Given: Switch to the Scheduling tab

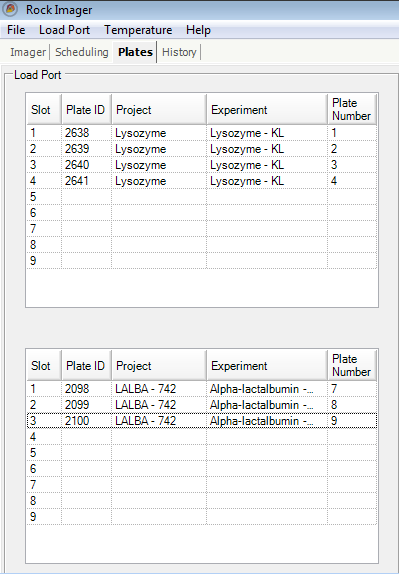Looking at the screenshot, I should pyautogui.click(x=82, y=52).
